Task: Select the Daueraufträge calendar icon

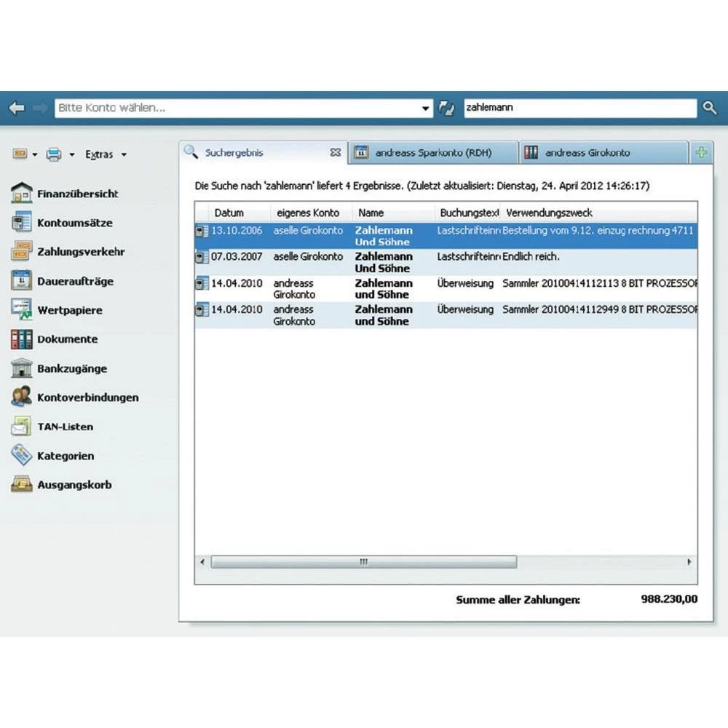Action: pos(22,281)
